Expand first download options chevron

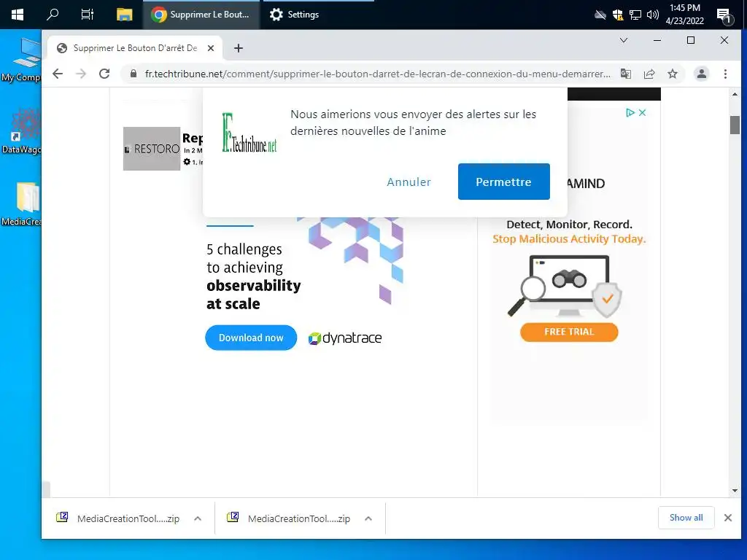[198, 518]
